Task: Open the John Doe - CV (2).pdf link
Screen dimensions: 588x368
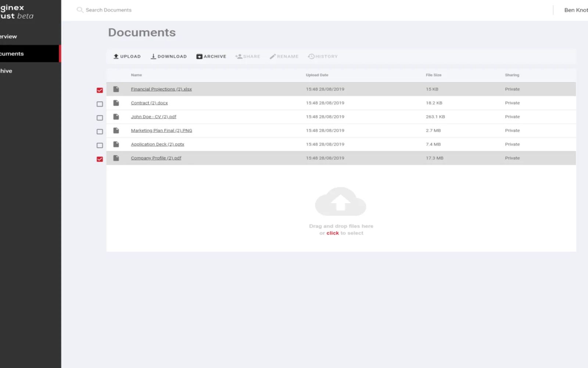Action: pos(154,117)
